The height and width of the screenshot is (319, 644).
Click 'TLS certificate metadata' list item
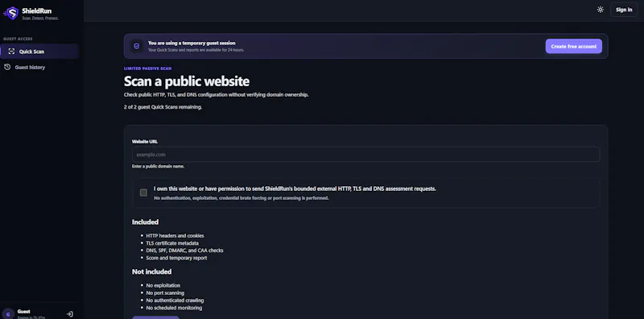[x=172, y=243]
